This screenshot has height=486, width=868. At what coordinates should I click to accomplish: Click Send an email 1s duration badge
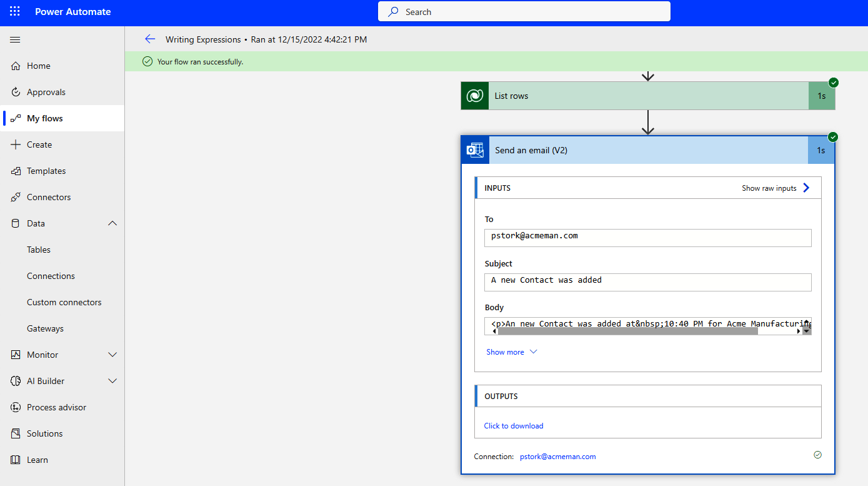[821, 150]
